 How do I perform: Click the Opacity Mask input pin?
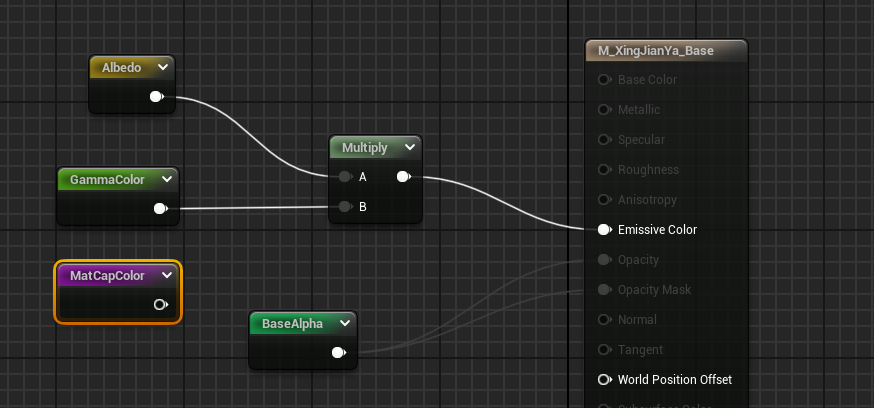click(x=604, y=290)
